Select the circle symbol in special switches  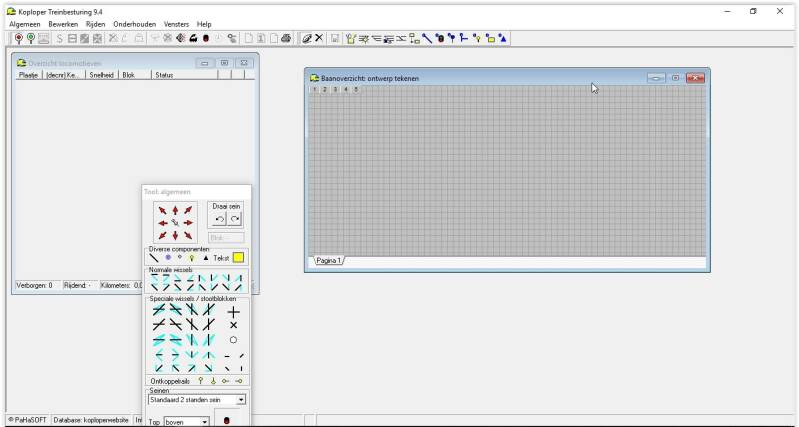point(233,340)
